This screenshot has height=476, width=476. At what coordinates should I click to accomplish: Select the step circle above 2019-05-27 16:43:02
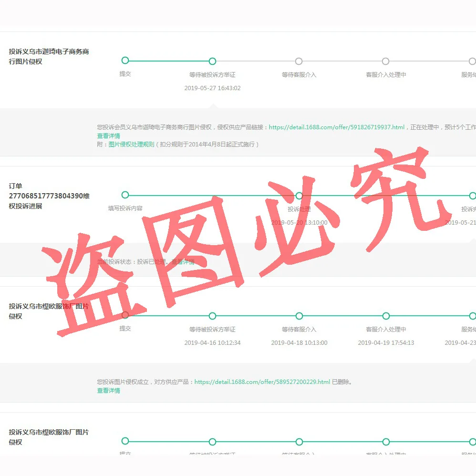point(213,62)
